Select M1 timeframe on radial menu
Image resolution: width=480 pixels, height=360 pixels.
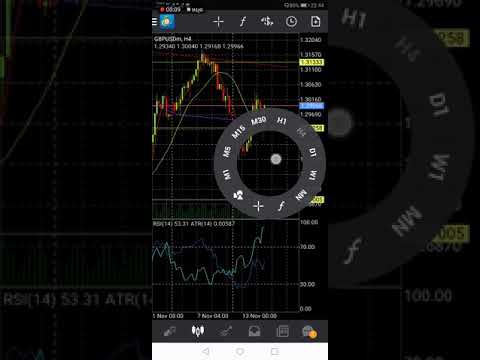point(227,174)
